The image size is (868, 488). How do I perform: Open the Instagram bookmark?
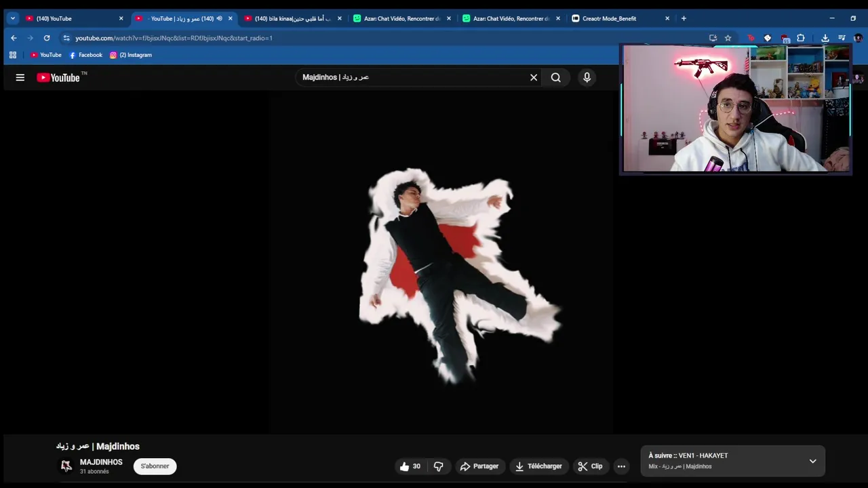pyautogui.click(x=131, y=55)
